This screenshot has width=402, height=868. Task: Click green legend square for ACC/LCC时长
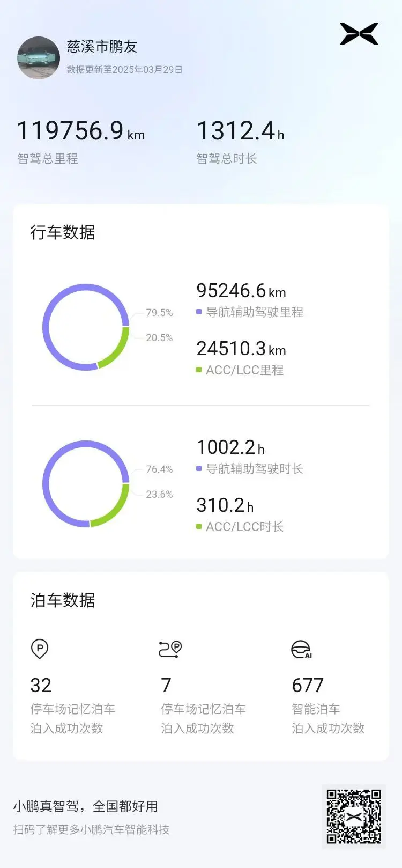[199, 526]
